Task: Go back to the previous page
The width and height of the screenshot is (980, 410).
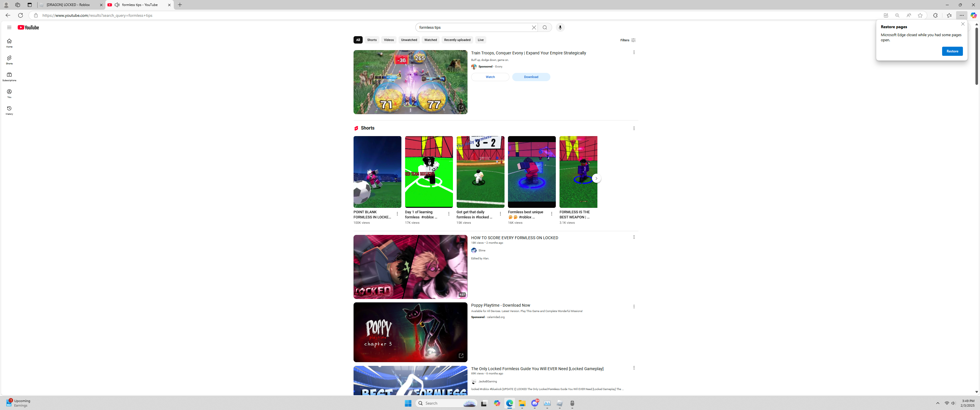Action: [x=8, y=15]
